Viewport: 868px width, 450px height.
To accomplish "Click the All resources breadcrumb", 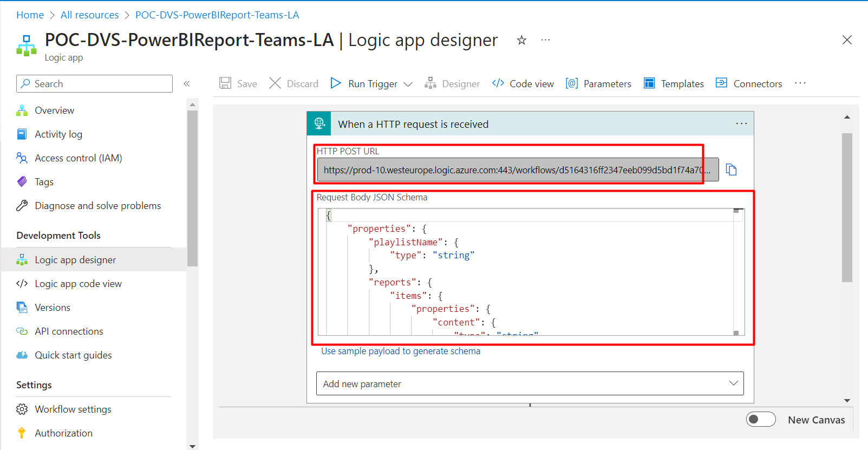I will (89, 15).
